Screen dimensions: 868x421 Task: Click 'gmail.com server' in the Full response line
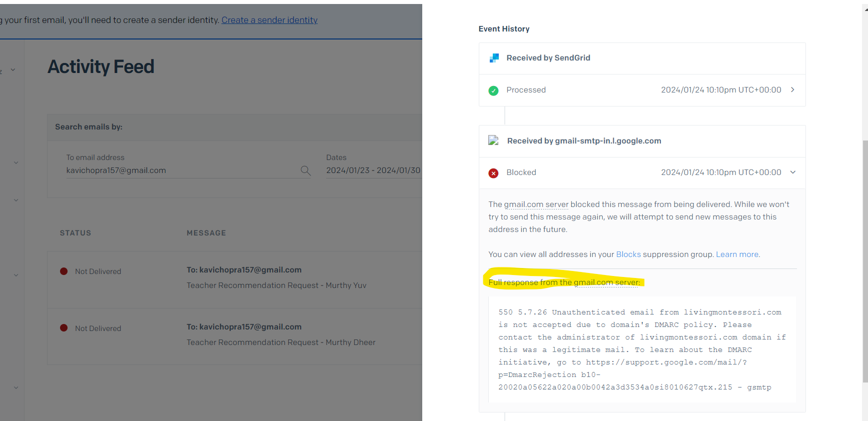(x=606, y=282)
